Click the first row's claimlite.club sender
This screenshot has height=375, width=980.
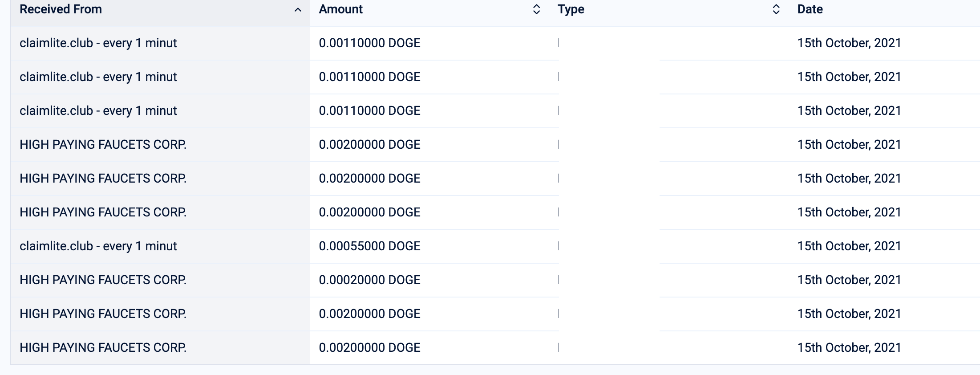98,43
